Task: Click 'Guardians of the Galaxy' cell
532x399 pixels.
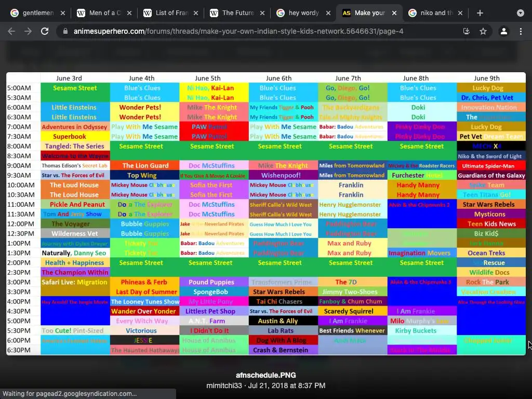Action: (491, 176)
